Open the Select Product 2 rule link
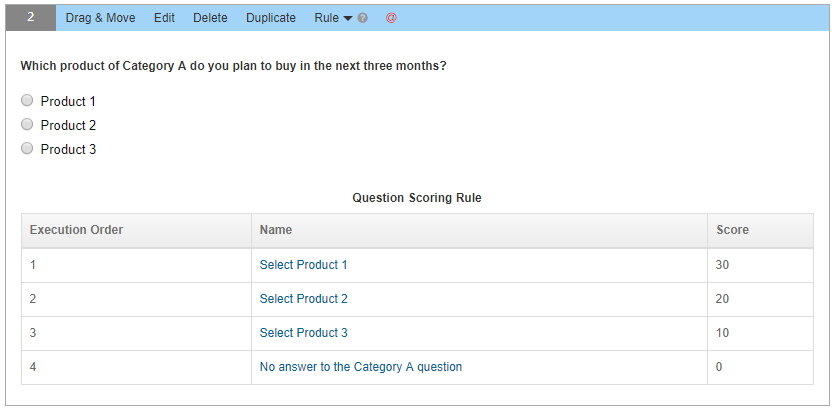 tap(303, 299)
